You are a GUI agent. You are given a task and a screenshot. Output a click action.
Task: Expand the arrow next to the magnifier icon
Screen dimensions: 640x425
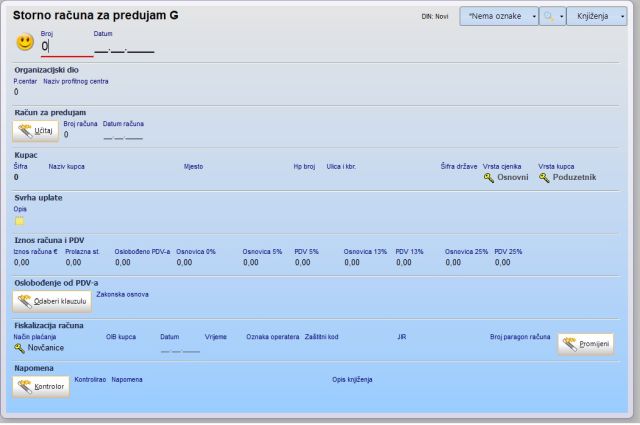[561, 17]
